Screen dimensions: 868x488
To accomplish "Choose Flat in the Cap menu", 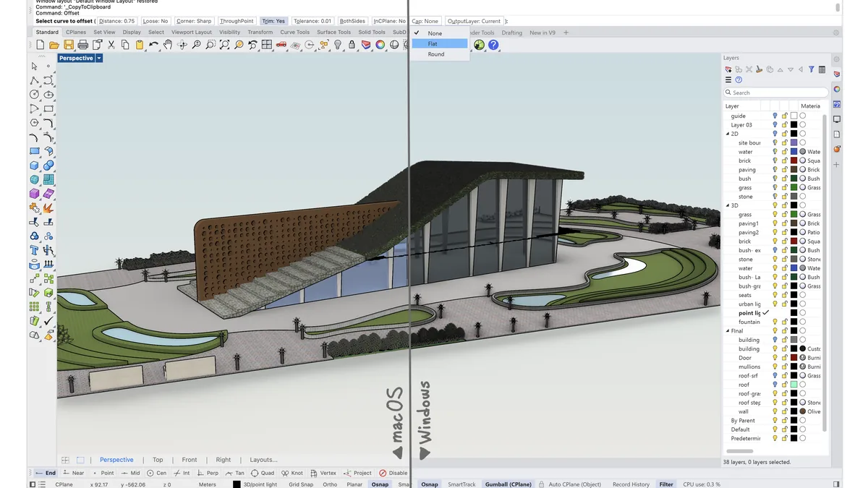I will point(440,43).
